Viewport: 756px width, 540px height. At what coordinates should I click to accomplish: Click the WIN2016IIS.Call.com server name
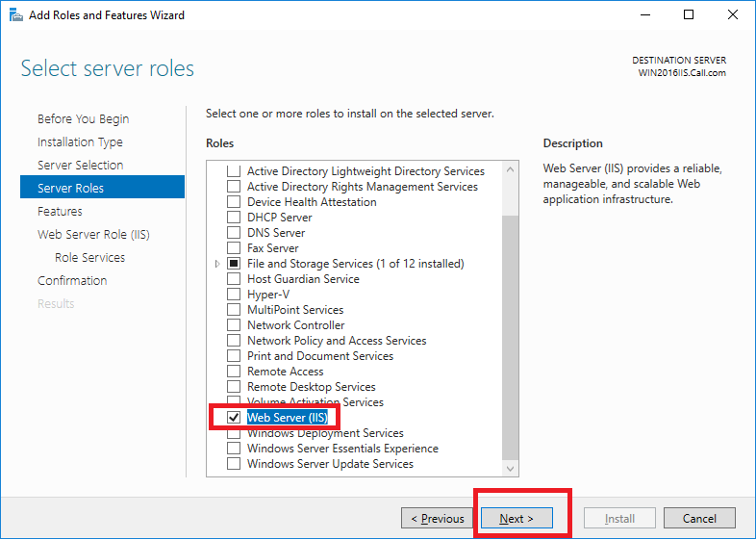(682, 73)
